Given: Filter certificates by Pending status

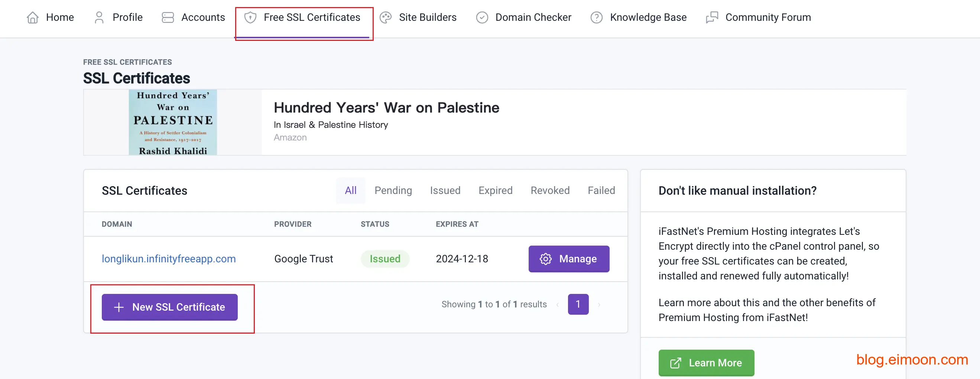Looking at the screenshot, I should (x=393, y=190).
